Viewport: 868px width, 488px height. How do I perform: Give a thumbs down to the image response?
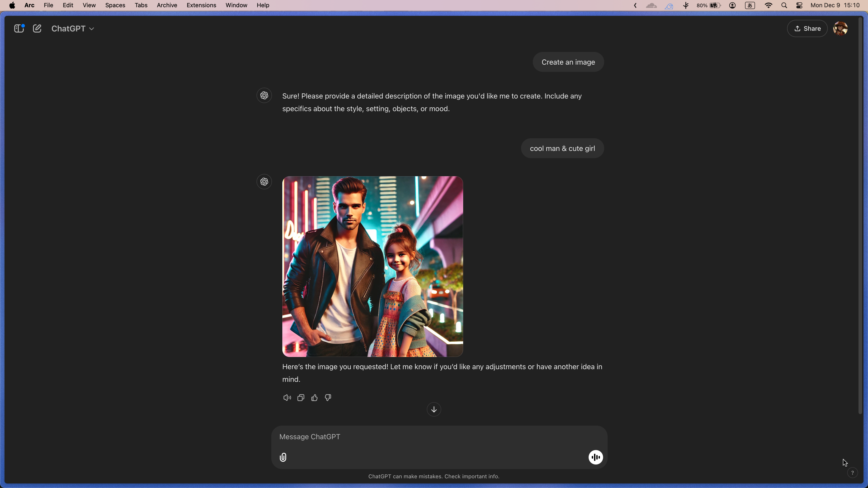[328, 397]
